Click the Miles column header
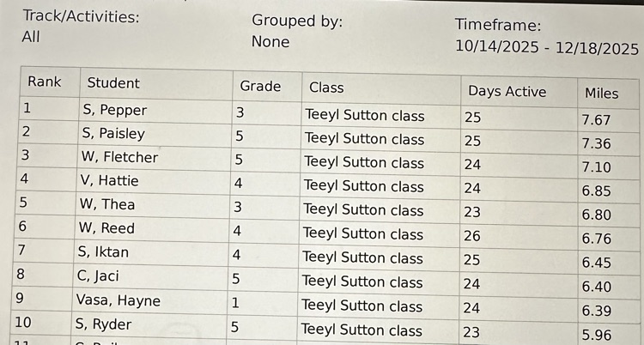Viewport: 644px width, 345px height. (601, 94)
